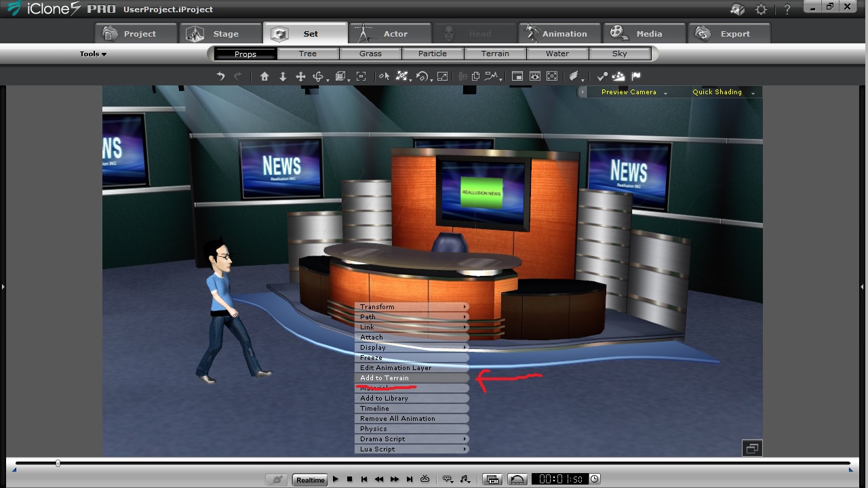Select the object pick arrow tool

coord(384,76)
